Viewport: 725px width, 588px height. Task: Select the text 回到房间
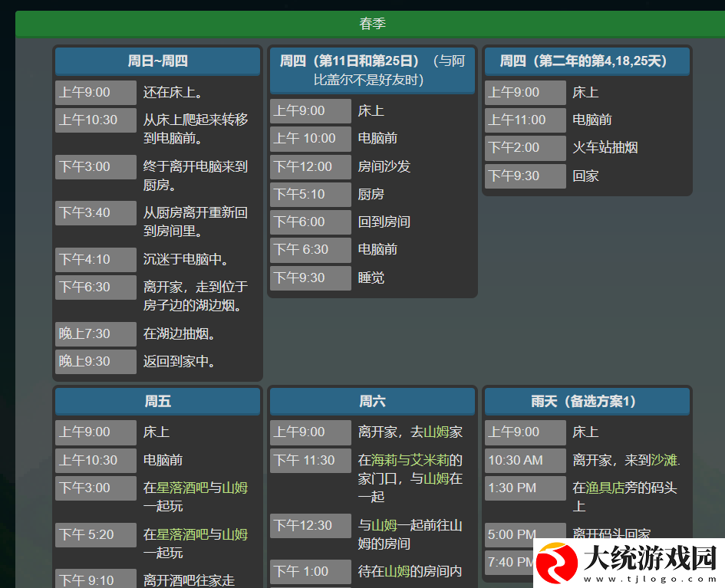point(384,222)
